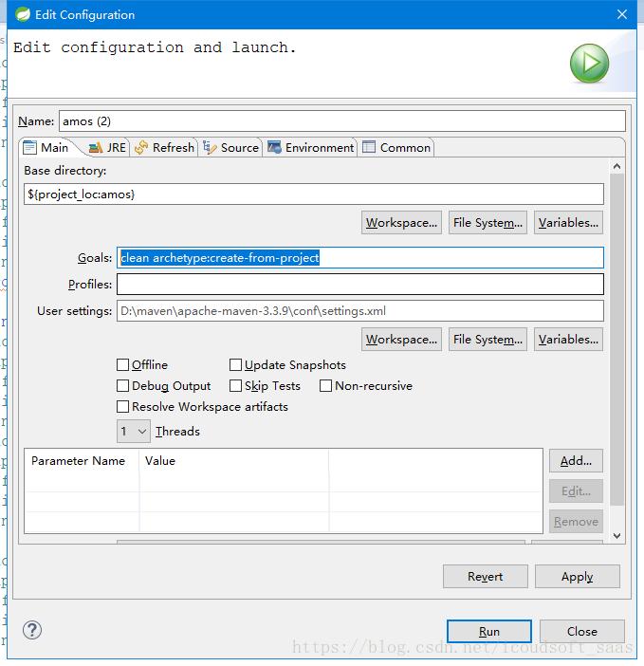Switch to the JRE tab
Image resolution: width=644 pixels, height=666 pixels.
pyautogui.click(x=107, y=147)
